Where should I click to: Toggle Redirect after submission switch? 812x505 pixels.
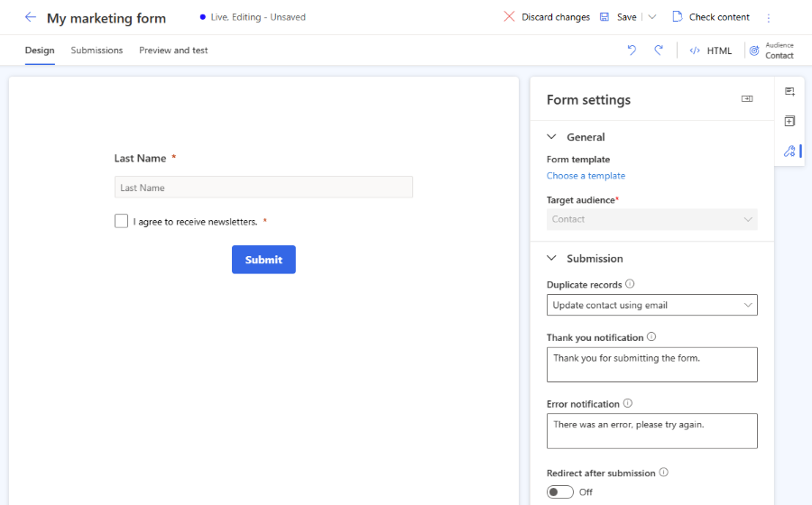[x=559, y=491]
